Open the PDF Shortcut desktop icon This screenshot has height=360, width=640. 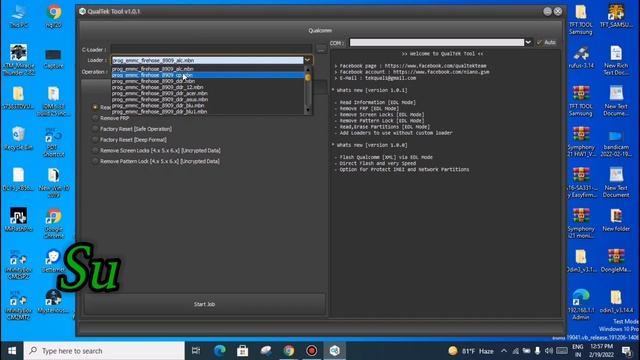click(x=53, y=142)
